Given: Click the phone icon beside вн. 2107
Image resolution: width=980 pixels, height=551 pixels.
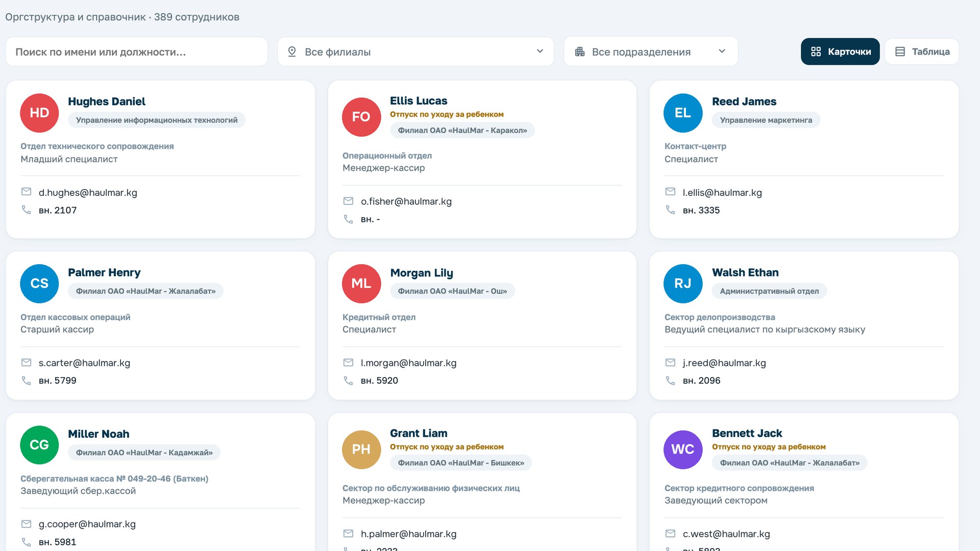Looking at the screenshot, I should 26,210.
